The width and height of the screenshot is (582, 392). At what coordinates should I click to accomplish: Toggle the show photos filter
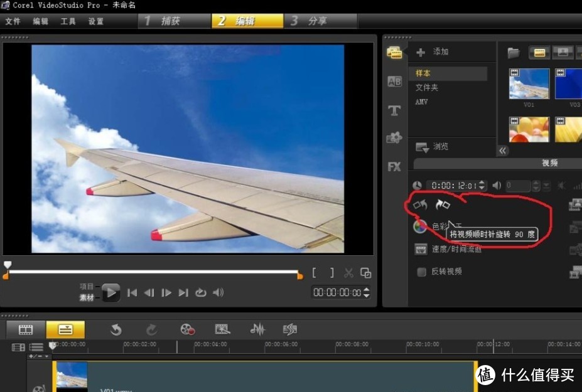[x=563, y=53]
